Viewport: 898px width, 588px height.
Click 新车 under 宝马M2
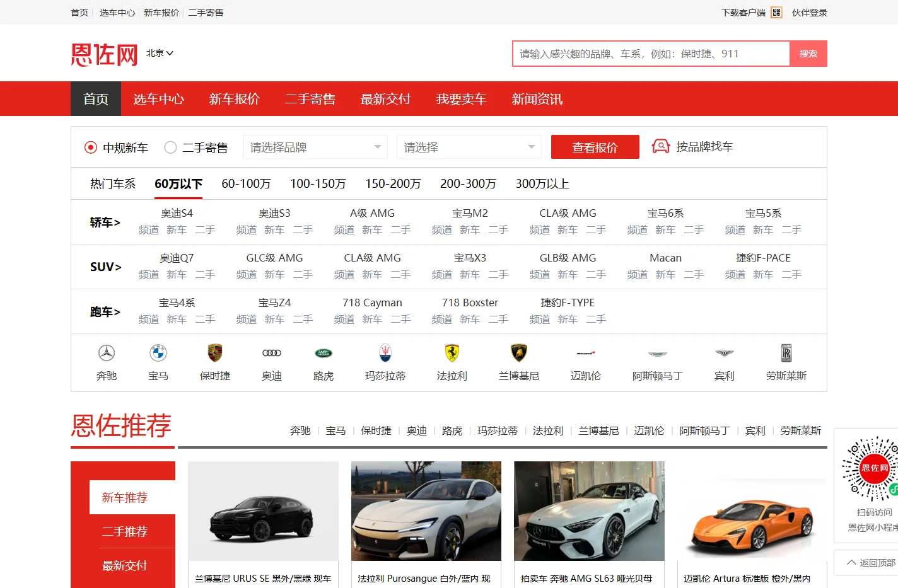(x=470, y=229)
